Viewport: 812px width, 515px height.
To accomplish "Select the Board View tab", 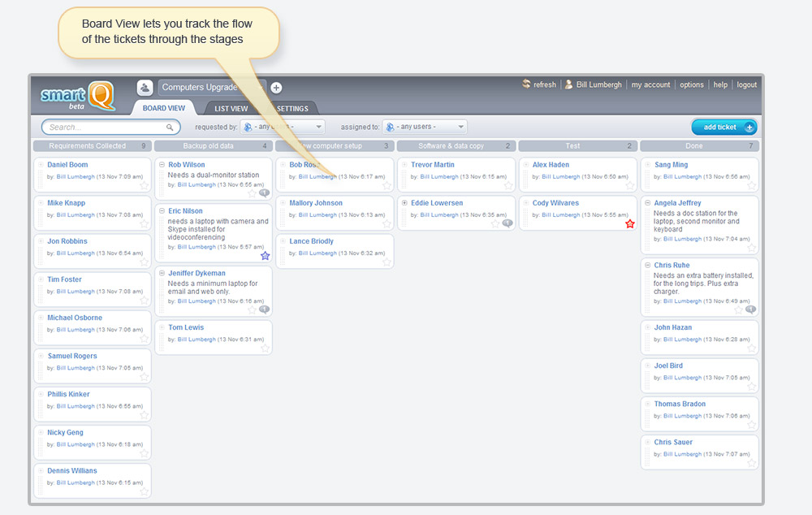I will [x=163, y=108].
